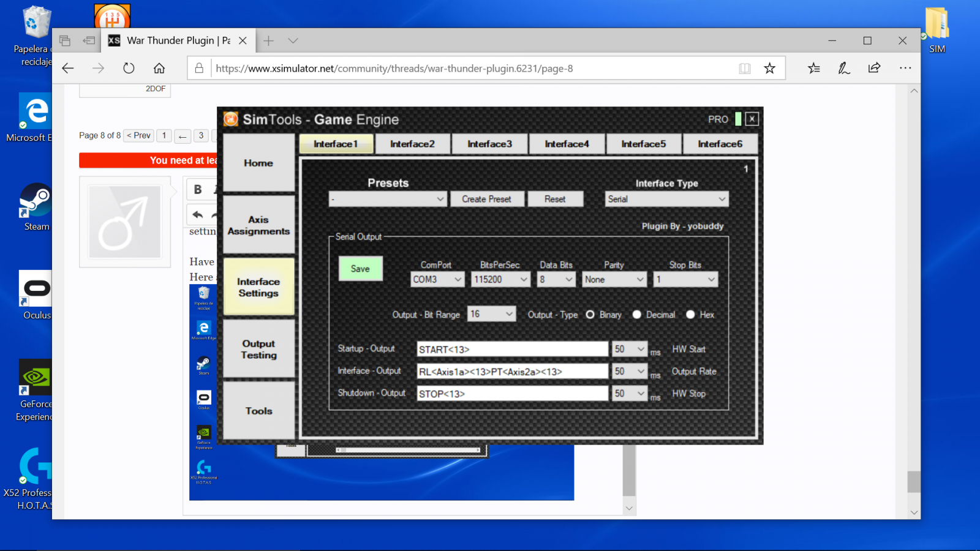This screenshot has width=980, height=551.
Task: Switch to the Interface6 tab
Action: (720, 144)
